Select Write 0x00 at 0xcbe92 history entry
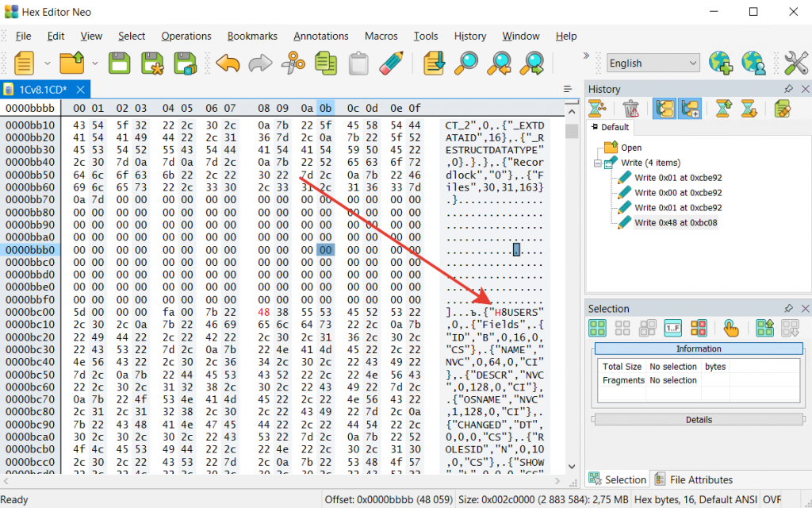The width and height of the screenshot is (812, 508). click(678, 192)
